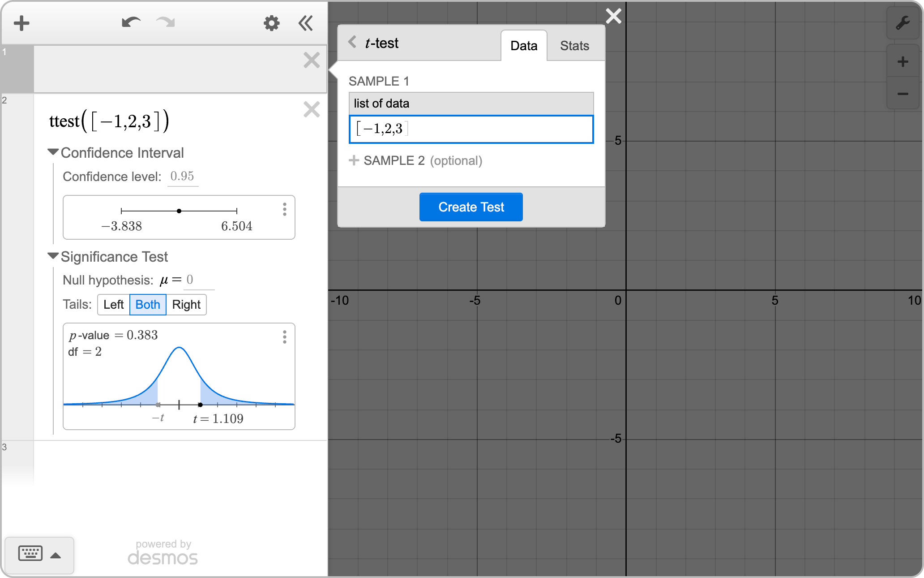
Task: Click the upper bound 6.504 value
Action: click(237, 226)
